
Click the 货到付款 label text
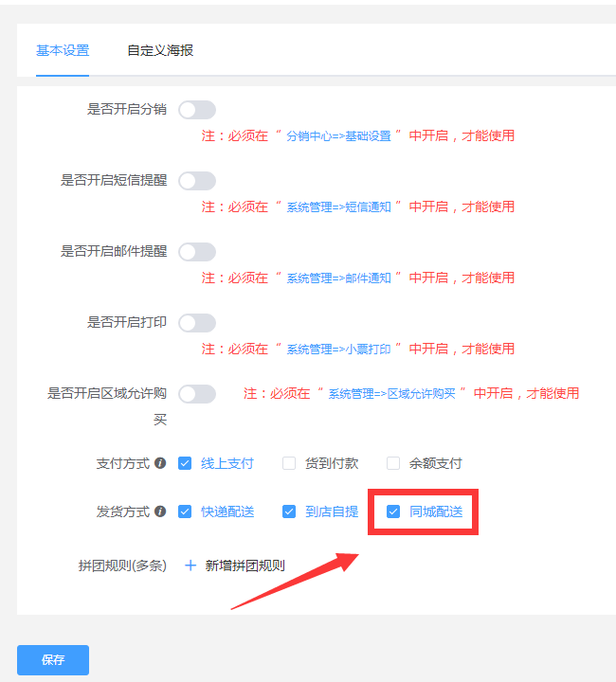[x=332, y=463]
